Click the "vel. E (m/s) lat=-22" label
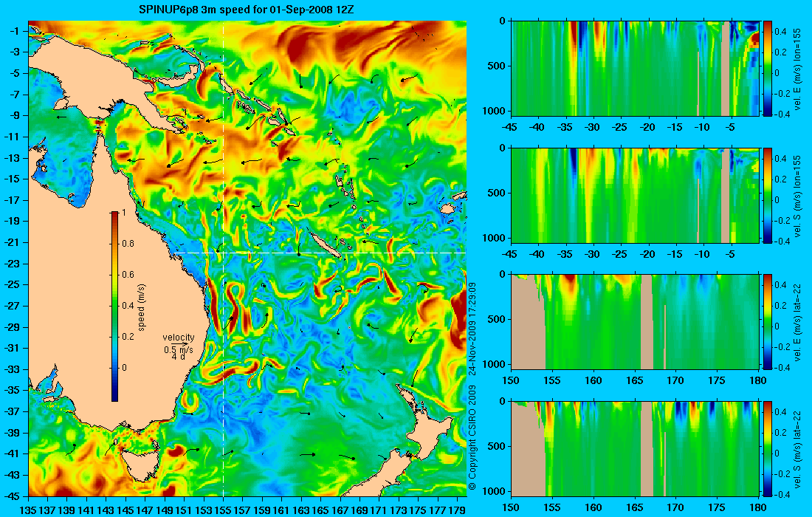 797,322
